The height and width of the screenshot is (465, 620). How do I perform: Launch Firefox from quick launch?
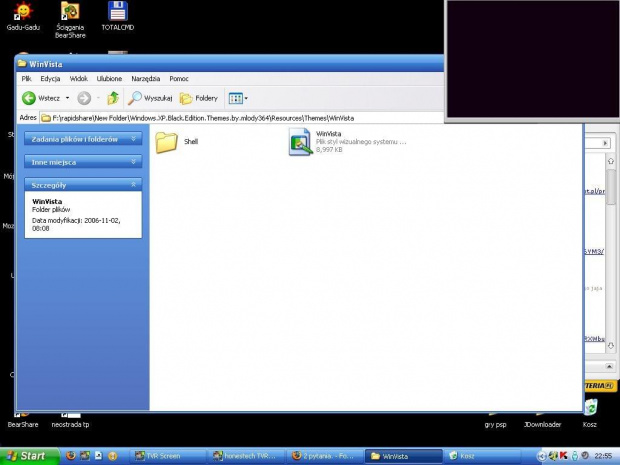click(x=71, y=456)
